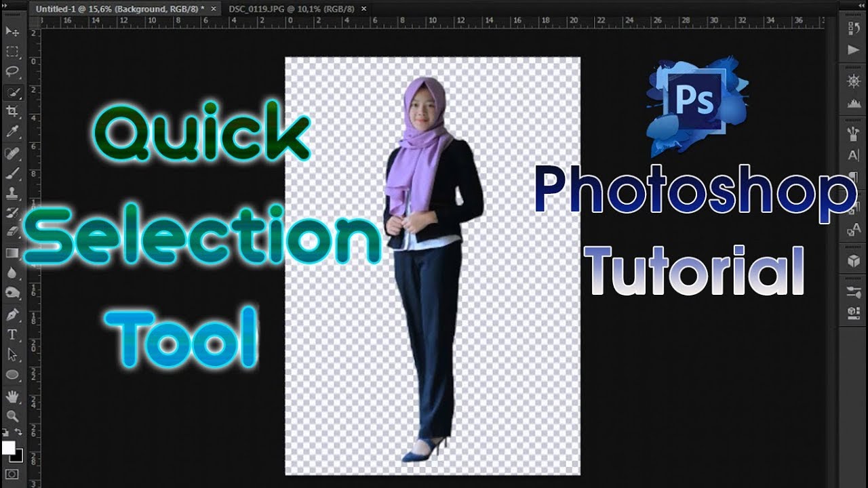The width and height of the screenshot is (868, 488).
Task: Select the Quick Selection tool
Action: tap(12, 91)
